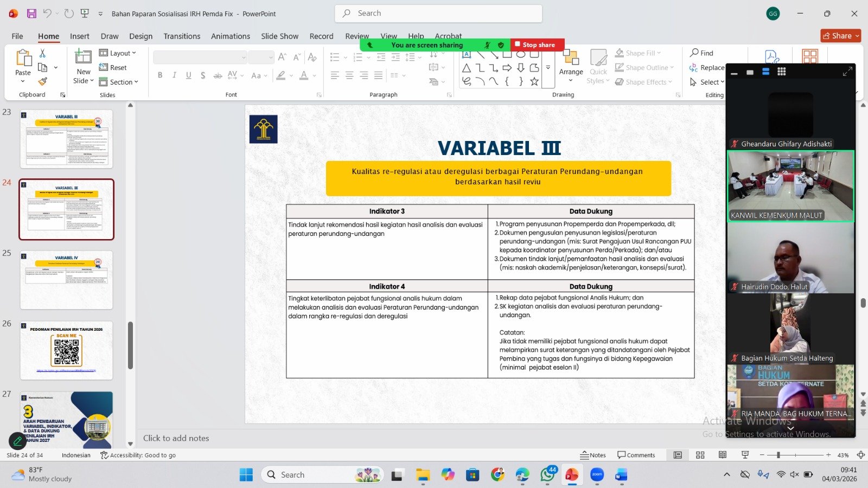
Task: Click the Stop share button
Action: (x=535, y=45)
